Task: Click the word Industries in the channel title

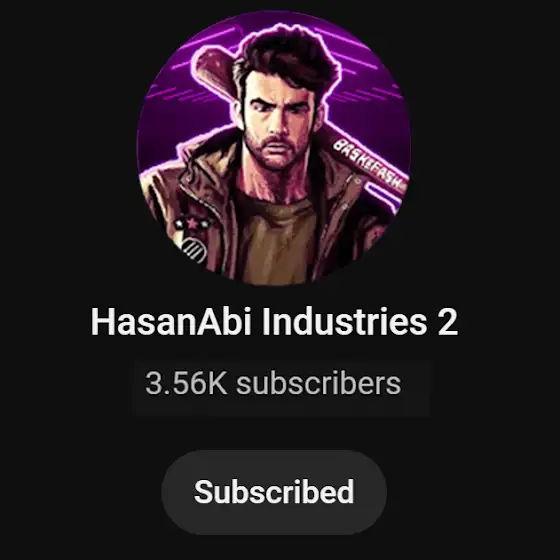Action: pos(345,322)
